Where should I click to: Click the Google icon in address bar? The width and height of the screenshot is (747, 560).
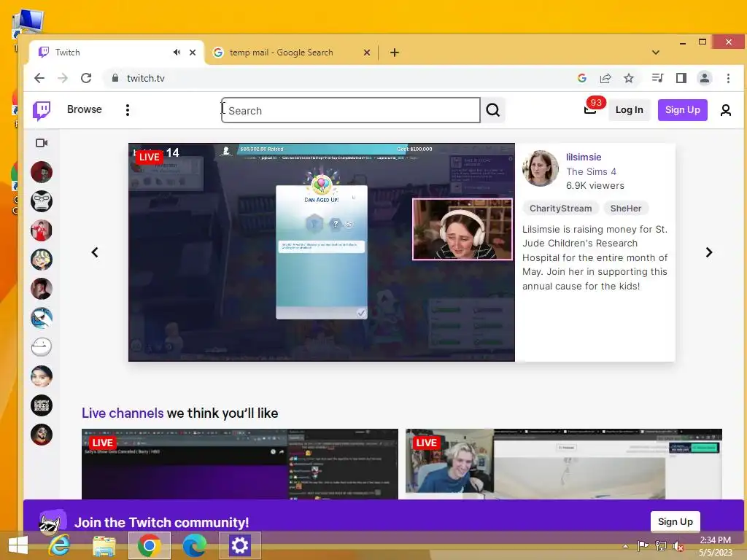pyautogui.click(x=581, y=78)
